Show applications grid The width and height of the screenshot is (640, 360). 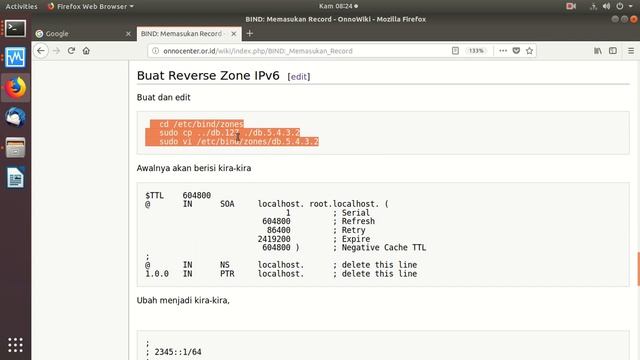[x=16, y=345]
